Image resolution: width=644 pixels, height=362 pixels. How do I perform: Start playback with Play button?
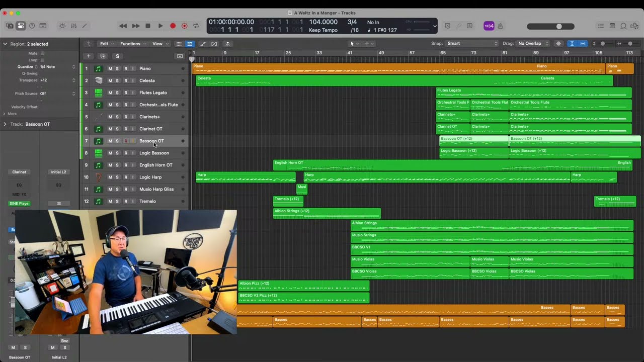pos(160,26)
